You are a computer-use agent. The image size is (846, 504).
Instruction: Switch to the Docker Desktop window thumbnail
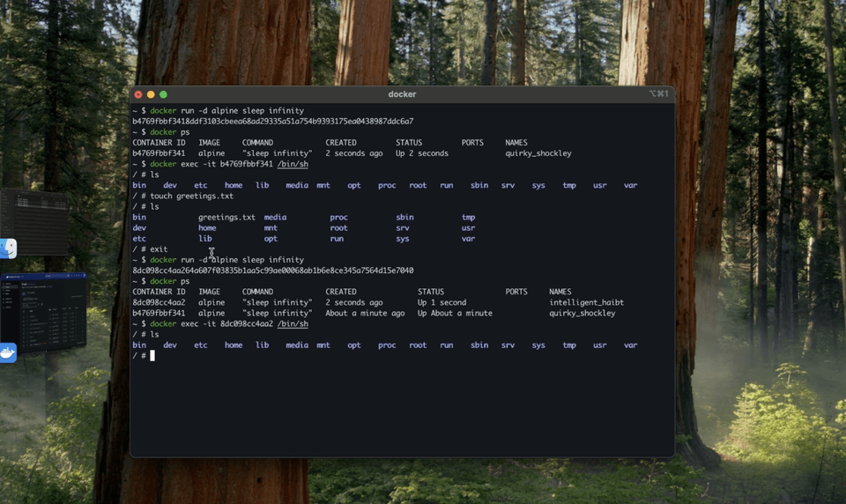coord(43,313)
